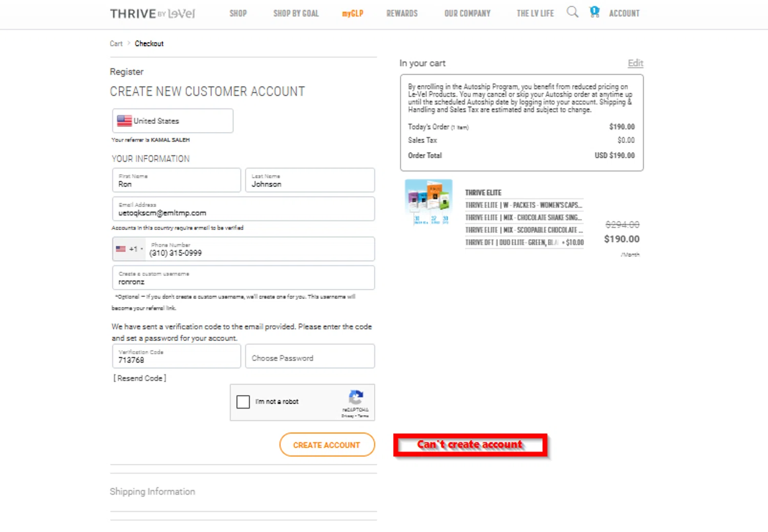Image resolution: width=768 pixels, height=532 pixels.
Task: Click the Sales Tax row label
Action: [x=422, y=140]
